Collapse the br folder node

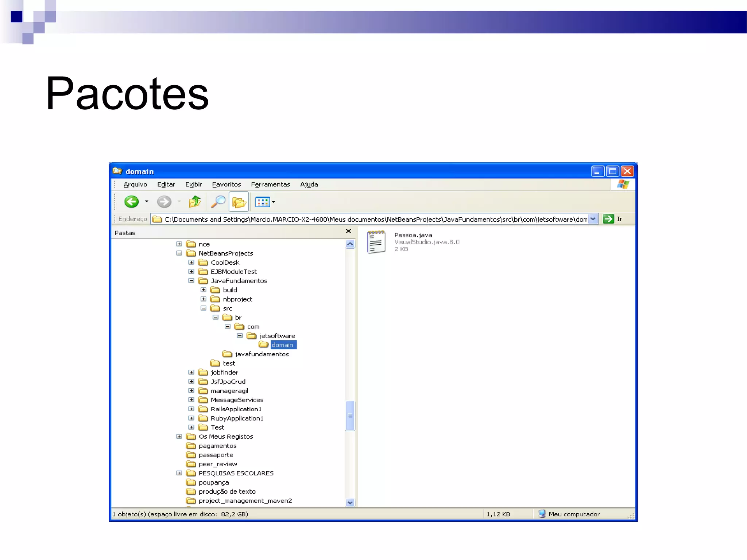pos(216,317)
